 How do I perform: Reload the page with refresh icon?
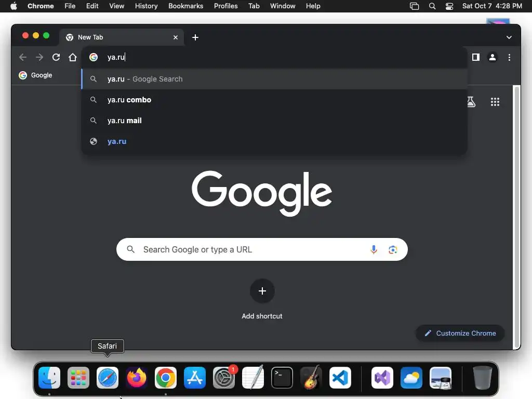[x=56, y=57]
